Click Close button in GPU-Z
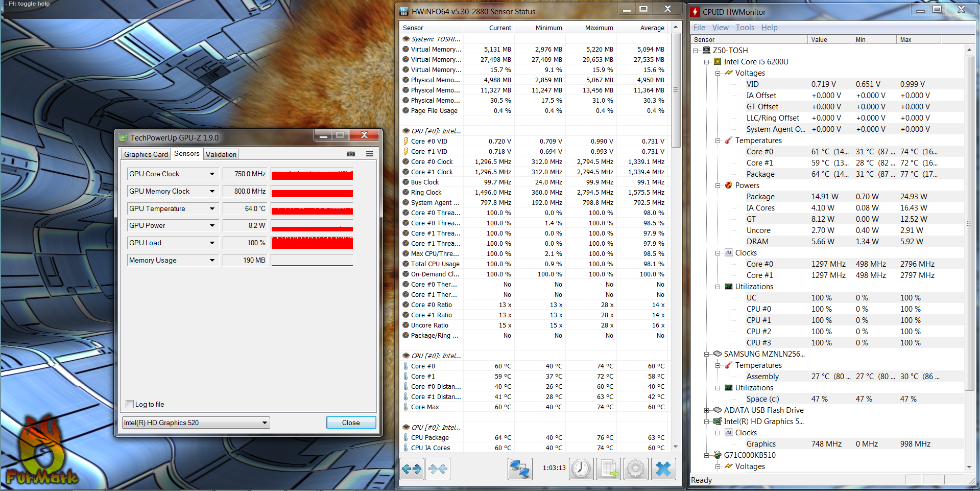Viewport: 980px width, 491px height. click(x=351, y=423)
